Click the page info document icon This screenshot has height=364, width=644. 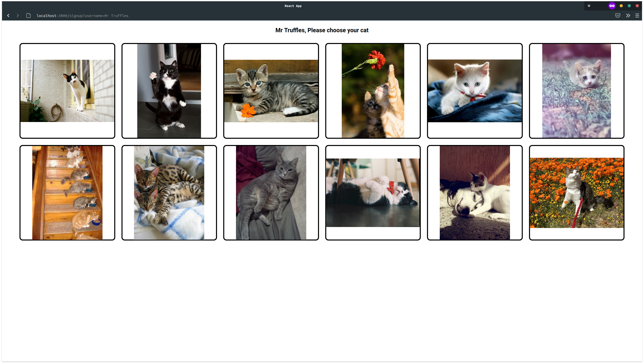click(x=28, y=15)
